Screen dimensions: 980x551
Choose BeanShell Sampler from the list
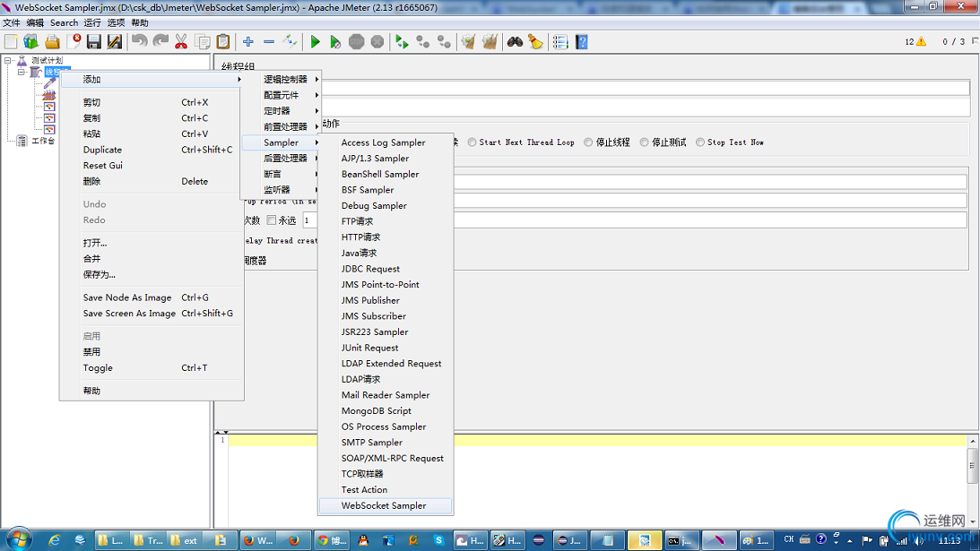click(x=386, y=174)
